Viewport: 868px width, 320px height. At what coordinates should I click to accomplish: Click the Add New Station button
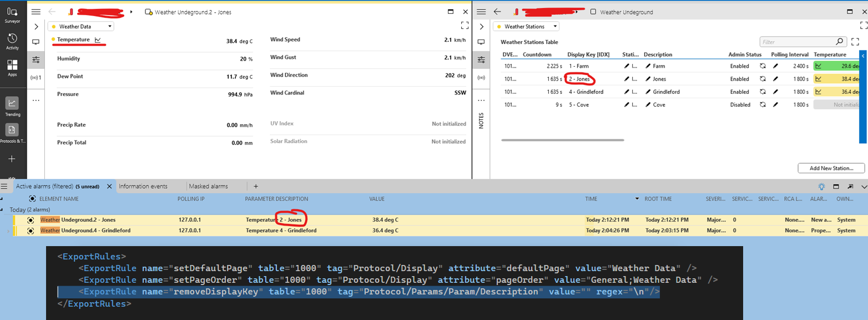[831, 168]
